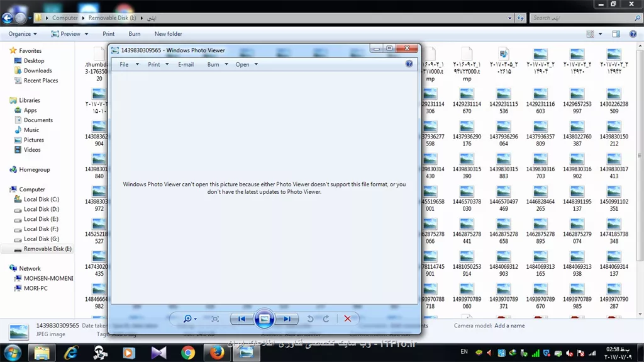The height and width of the screenshot is (362, 644).
Task: Select Libraries in the navigation pane
Action: click(30, 100)
